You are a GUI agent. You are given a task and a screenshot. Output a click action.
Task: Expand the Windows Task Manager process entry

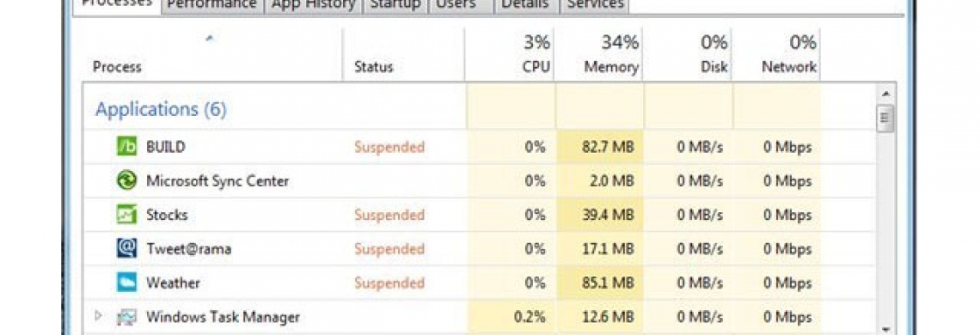97,316
